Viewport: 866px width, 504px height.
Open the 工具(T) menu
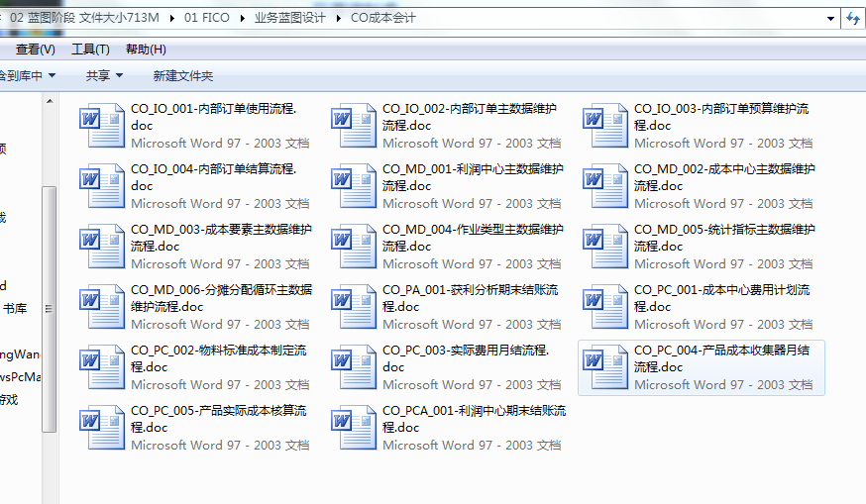tap(90, 50)
